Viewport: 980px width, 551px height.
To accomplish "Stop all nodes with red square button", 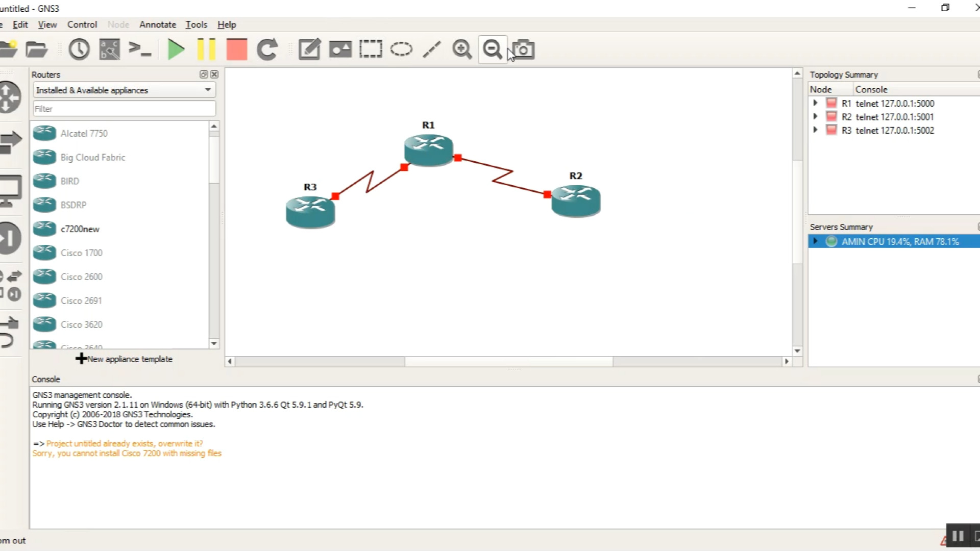I will coord(237,49).
